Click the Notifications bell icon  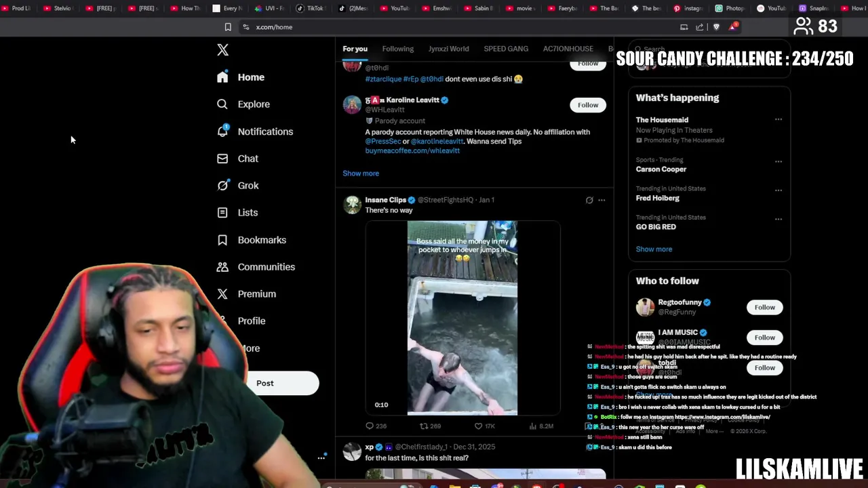222,131
